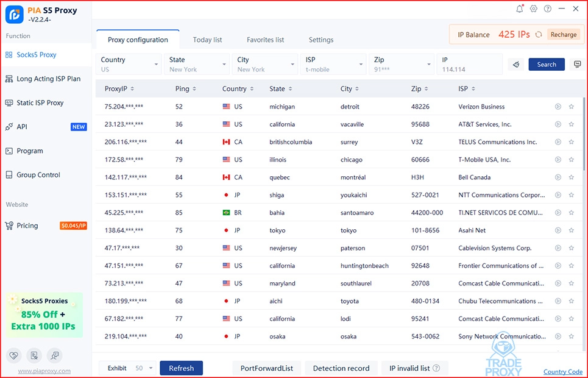588x378 pixels.
Task: Star the 47.17 paterson proxy
Action: tap(571, 248)
